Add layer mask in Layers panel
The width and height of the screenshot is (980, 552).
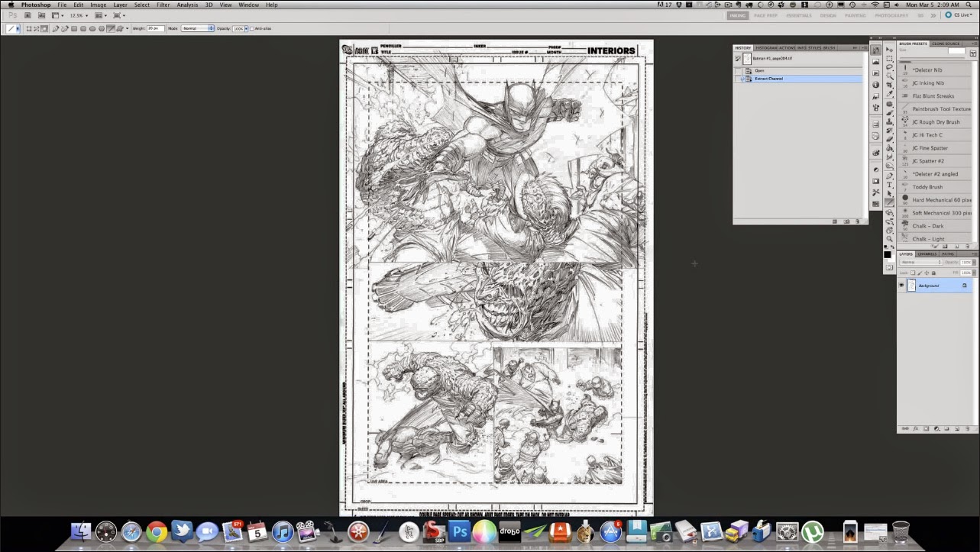[x=926, y=428]
